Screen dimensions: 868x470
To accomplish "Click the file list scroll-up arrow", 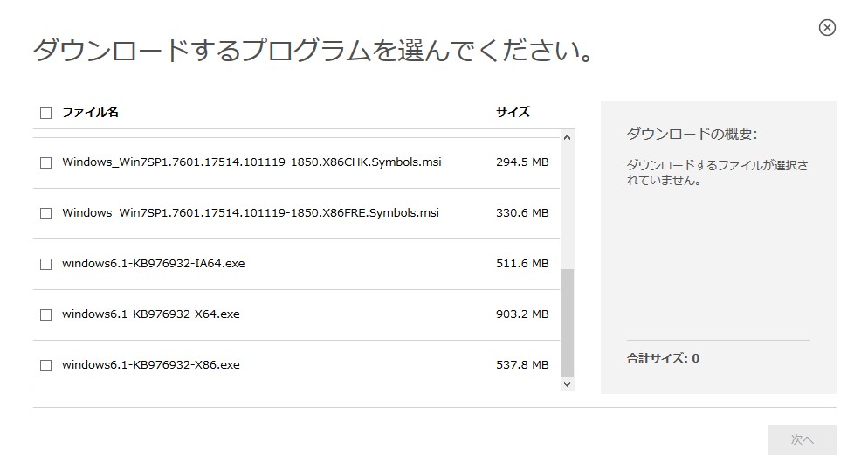I will click(x=568, y=137).
